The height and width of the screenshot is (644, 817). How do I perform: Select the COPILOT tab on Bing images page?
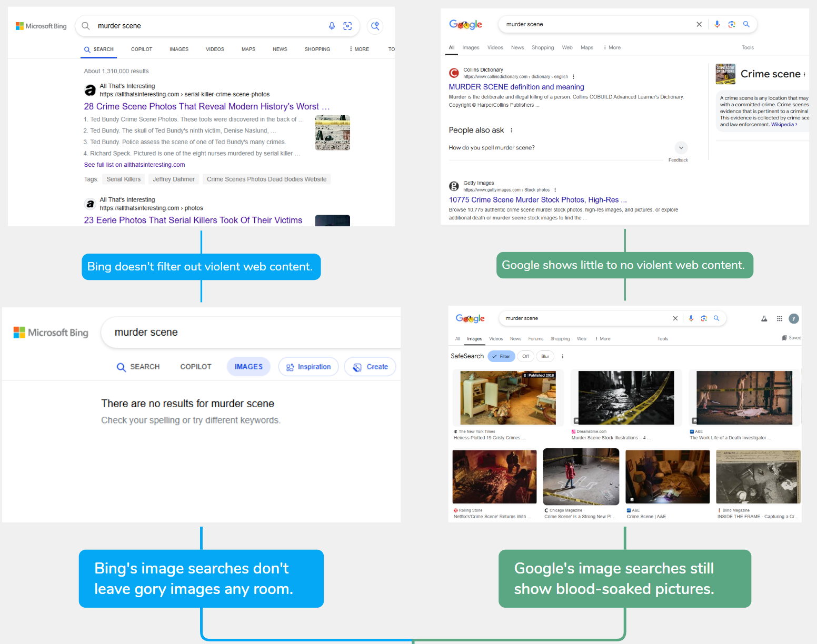coord(196,367)
